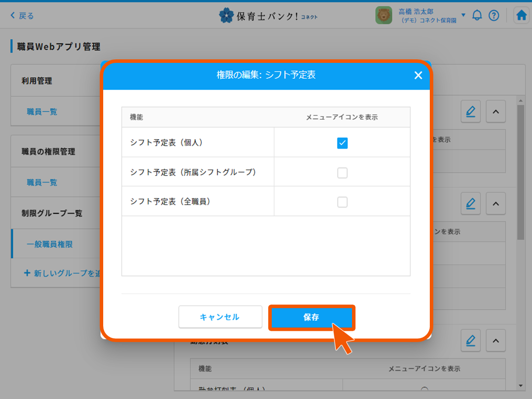This screenshot has height=399, width=532.
Task: Collapse the 勤怠打刻表 section chevron
Action: pyautogui.click(x=495, y=341)
